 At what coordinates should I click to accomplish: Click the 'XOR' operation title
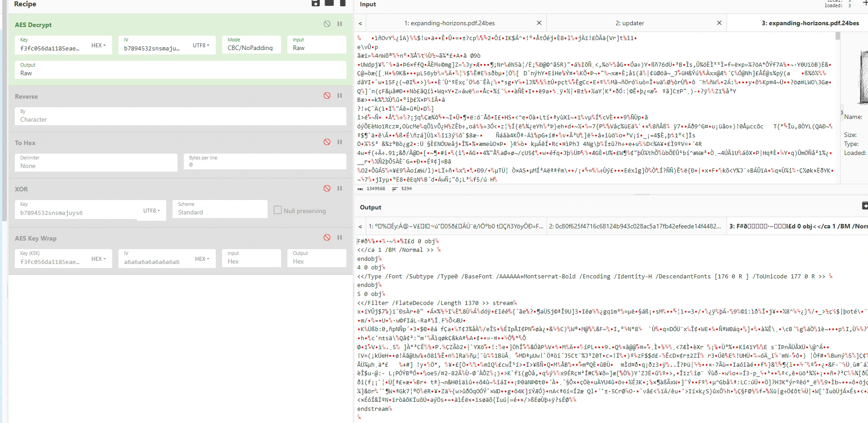tap(21, 189)
